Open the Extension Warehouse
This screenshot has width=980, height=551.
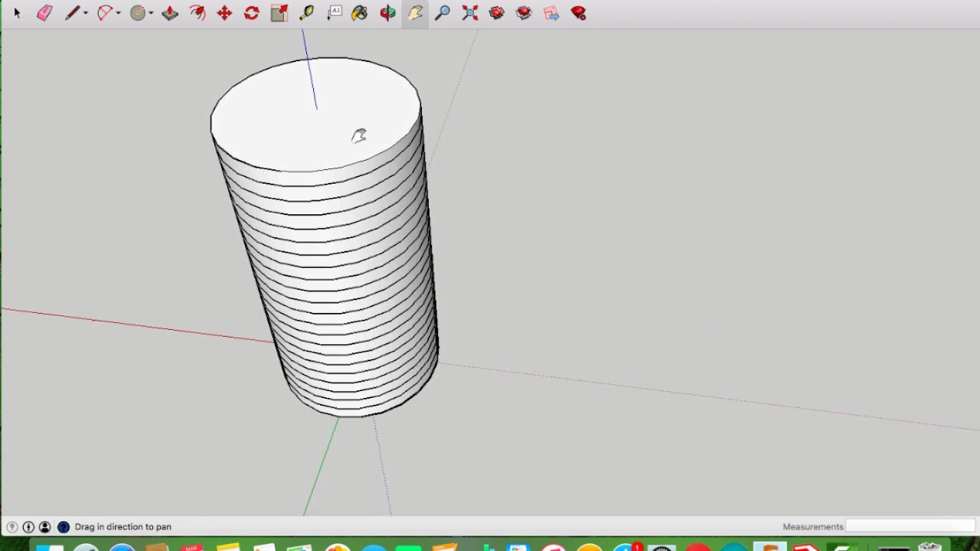point(524,13)
